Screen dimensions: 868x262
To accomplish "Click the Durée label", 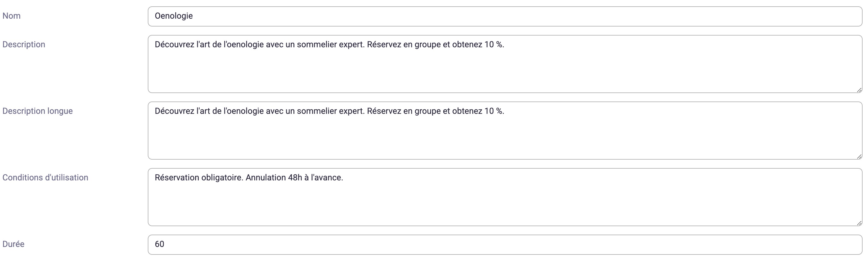I will [x=13, y=244].
